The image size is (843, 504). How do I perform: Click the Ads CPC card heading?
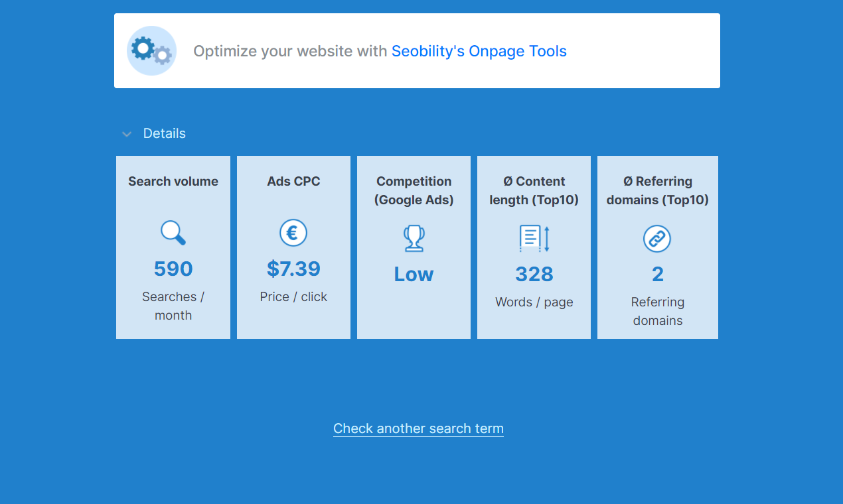coord(293,181)
